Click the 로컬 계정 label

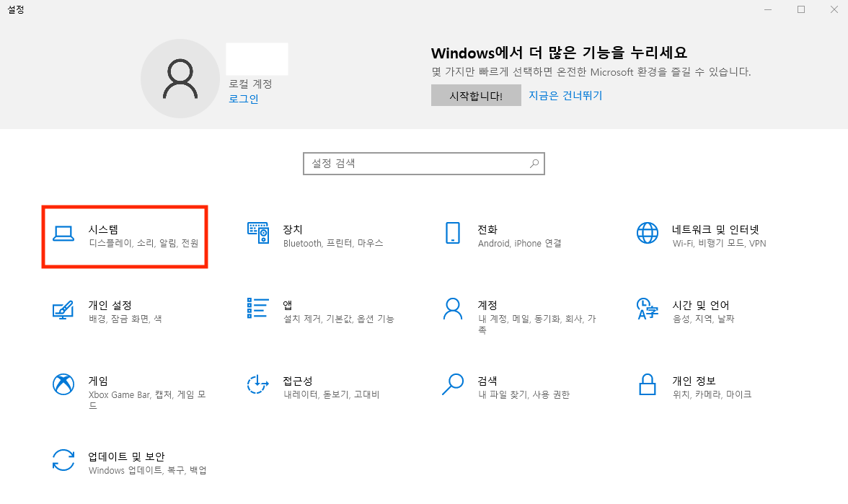(x=250, y=84)
